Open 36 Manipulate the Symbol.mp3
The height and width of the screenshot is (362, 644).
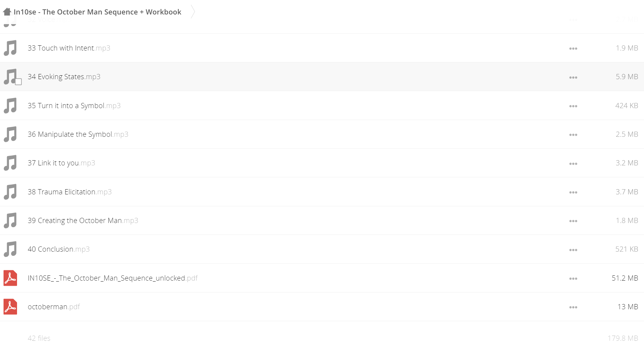pos(78,134)
